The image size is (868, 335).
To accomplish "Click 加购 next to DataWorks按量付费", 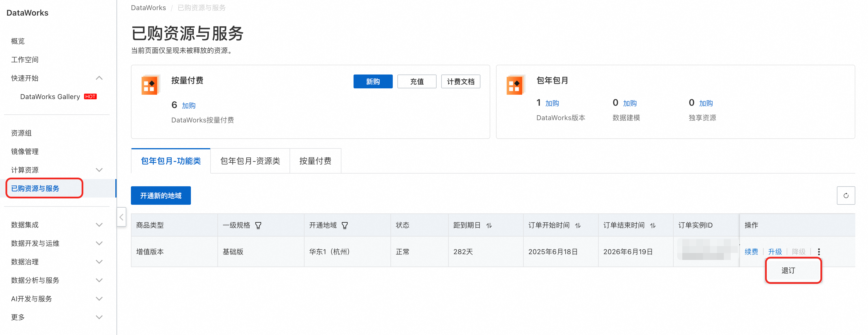I will (x=189, y=106).
